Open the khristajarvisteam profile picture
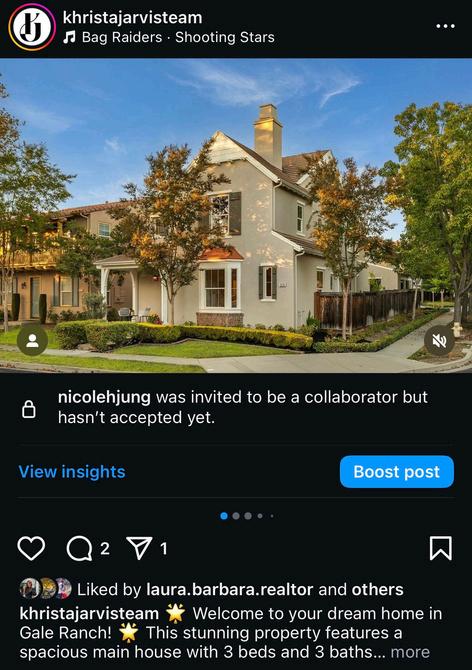This screenshot has width=472, height=670. point(32,27)
